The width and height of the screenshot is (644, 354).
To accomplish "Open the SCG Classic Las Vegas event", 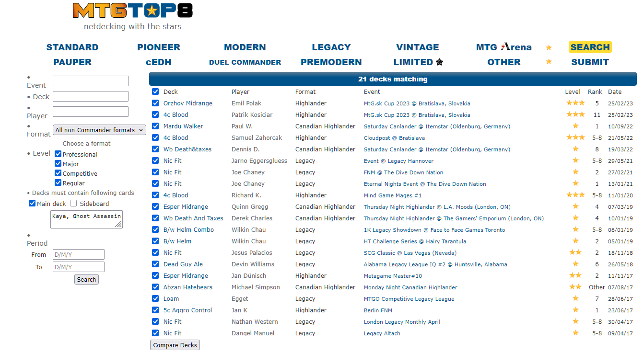I will tap(410, 253).
